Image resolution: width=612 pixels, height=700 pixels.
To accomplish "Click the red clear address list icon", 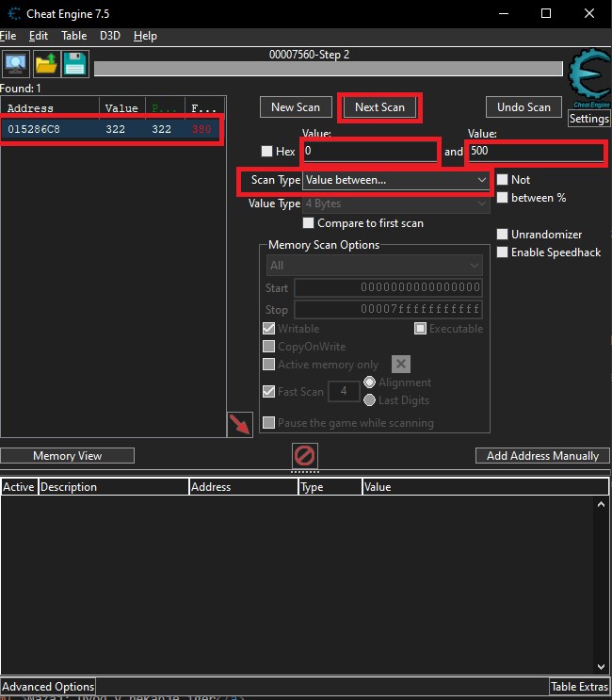I will point(304,457).
